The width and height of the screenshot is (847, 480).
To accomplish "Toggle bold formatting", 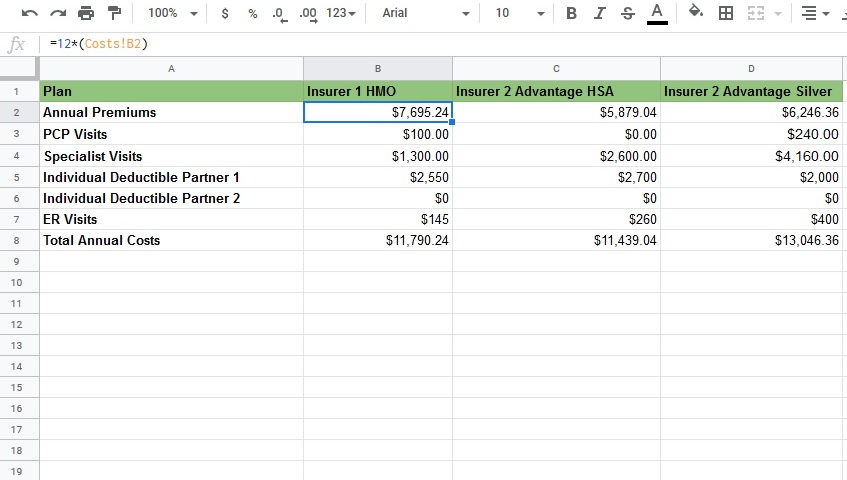I will point(571,13).
